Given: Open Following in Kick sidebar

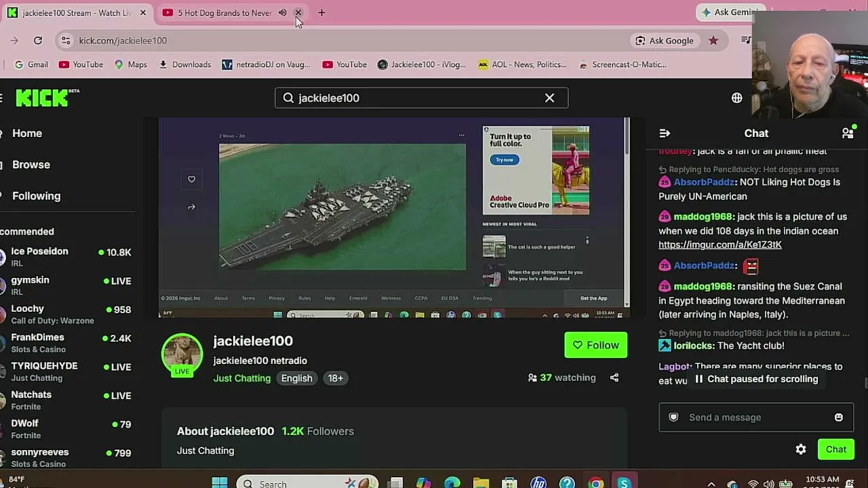Looking at the screenshot, I should [37, 196].
